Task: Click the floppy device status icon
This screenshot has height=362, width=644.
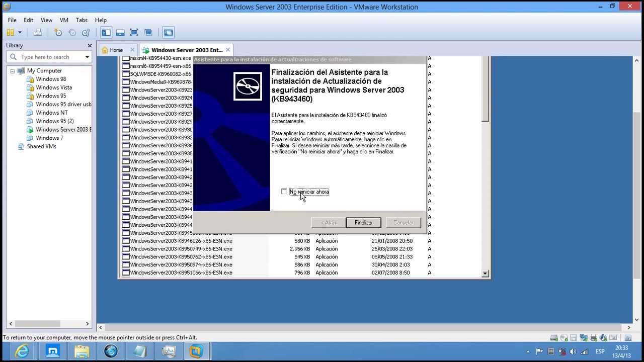Action: [x=574, y=338]
